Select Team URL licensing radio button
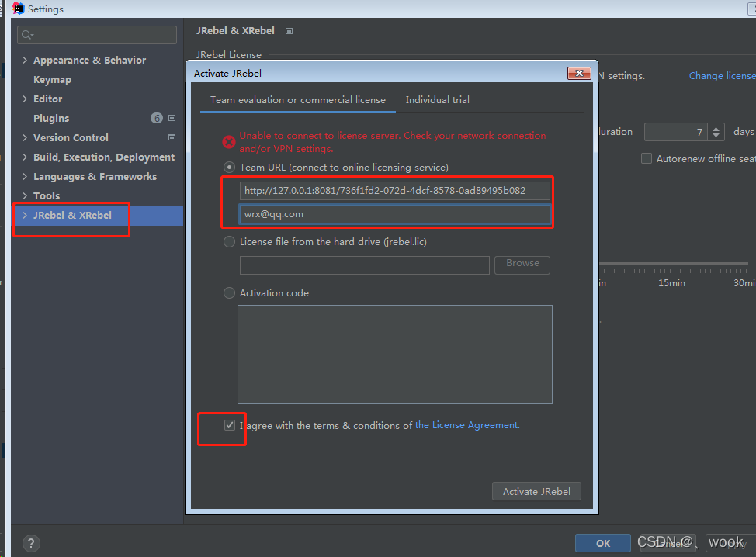Screen dimensions: 756x557 pyautogui.click(x=230, y=168)
